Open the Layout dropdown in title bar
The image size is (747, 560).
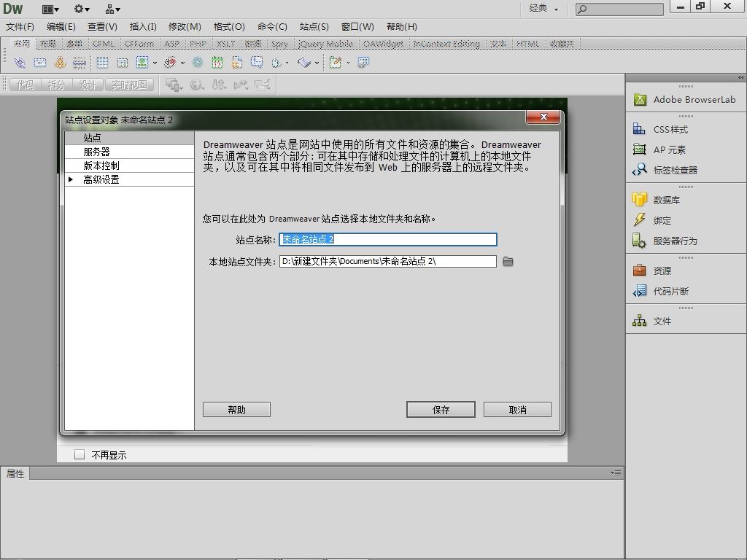pos(50,9)
